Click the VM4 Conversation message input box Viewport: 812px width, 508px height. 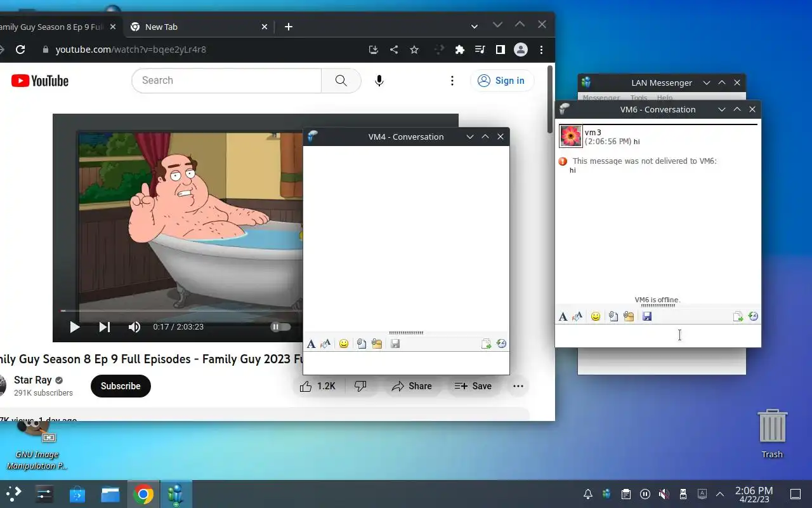coord(406,363)
